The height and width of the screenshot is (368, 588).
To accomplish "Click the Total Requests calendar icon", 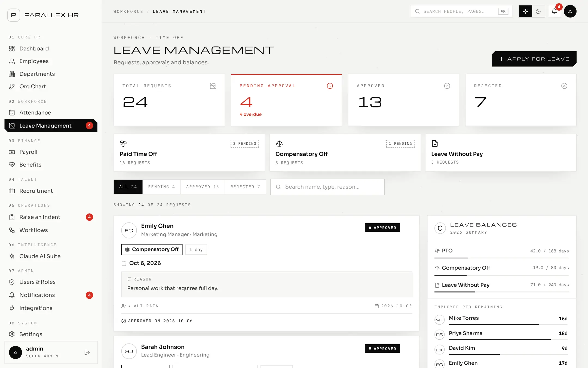I will point(213,86).
